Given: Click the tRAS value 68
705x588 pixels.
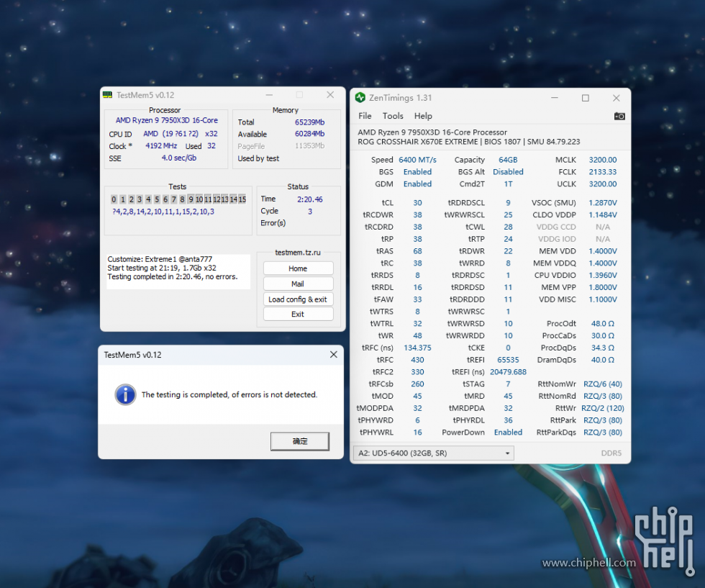Looking at the screenshot, I should click(417, 251).
